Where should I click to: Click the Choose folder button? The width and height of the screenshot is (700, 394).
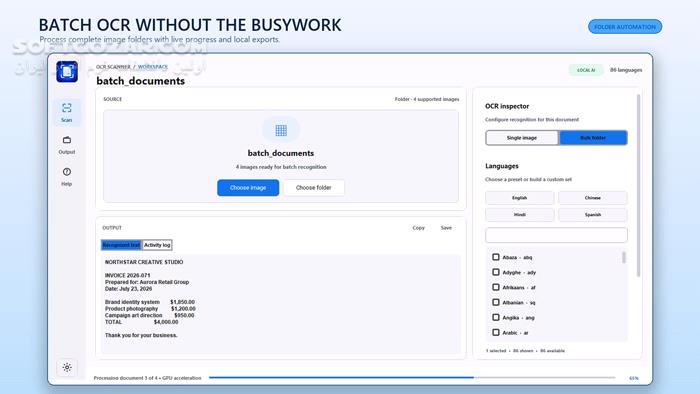coord(313,188)
